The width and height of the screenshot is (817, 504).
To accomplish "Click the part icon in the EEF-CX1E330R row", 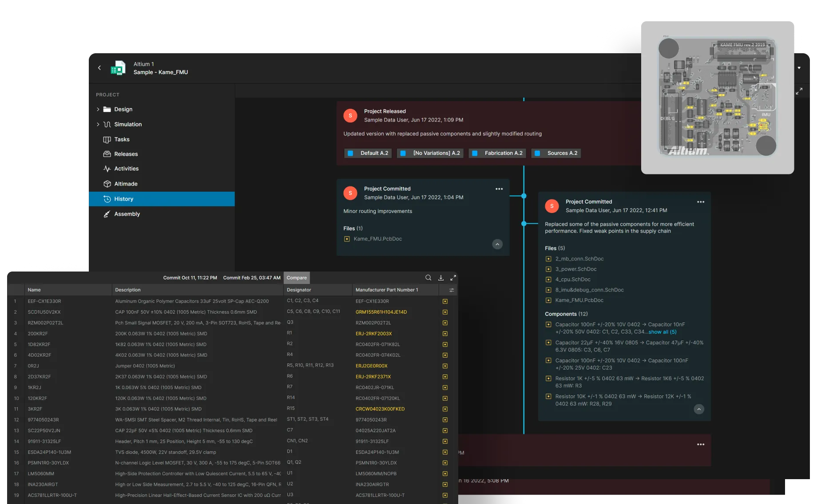I will coord(445,302).
